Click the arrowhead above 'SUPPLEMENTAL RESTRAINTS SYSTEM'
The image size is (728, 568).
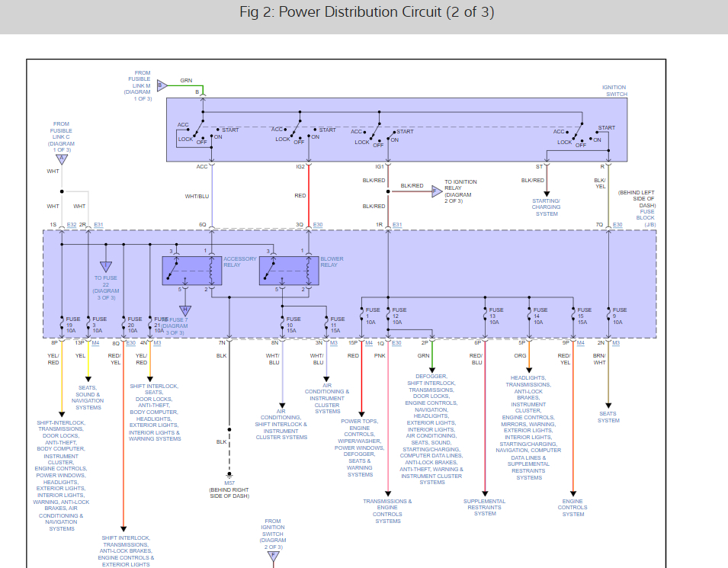(x=485, y=494)
